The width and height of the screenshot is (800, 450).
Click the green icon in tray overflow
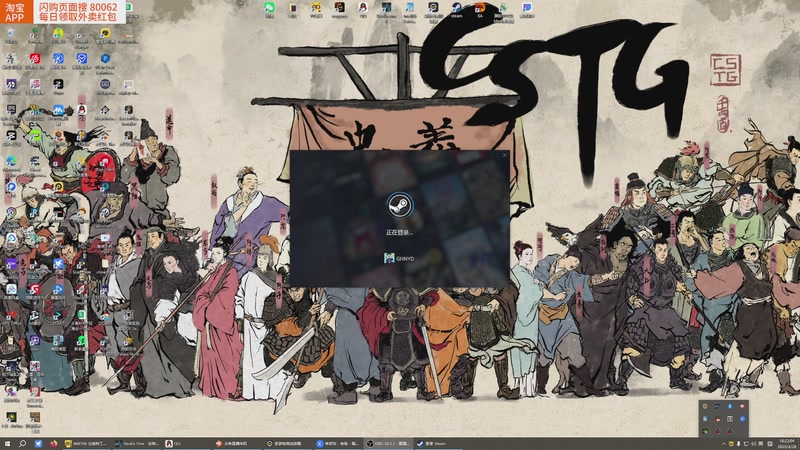click(x=705, y=432)
